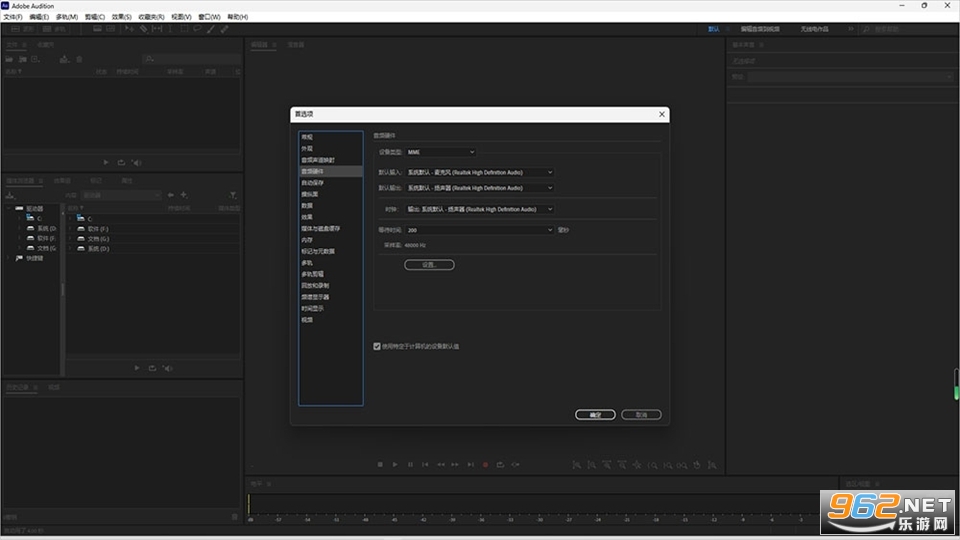960x540 pixels.
Task: Click New File icon in Files panel
Action: click(36, 59)
